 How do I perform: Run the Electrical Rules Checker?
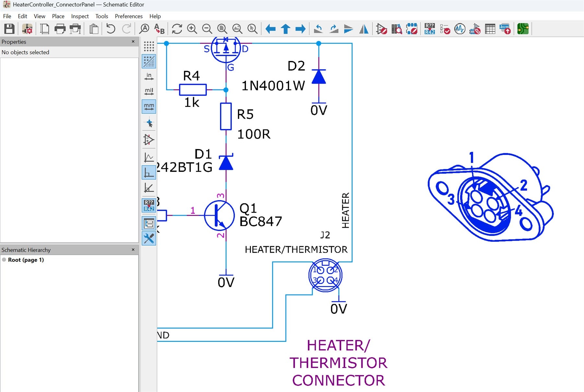pos(445,29)
